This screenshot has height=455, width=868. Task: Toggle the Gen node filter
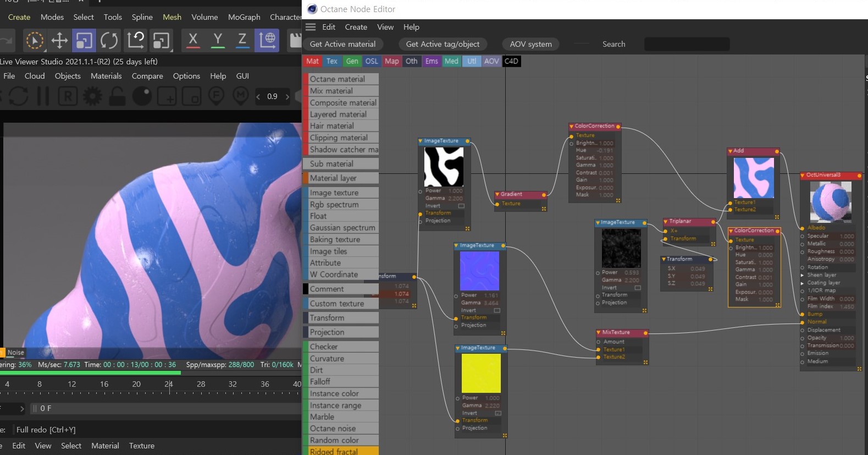pyautogui.click(x=352, y=61)
